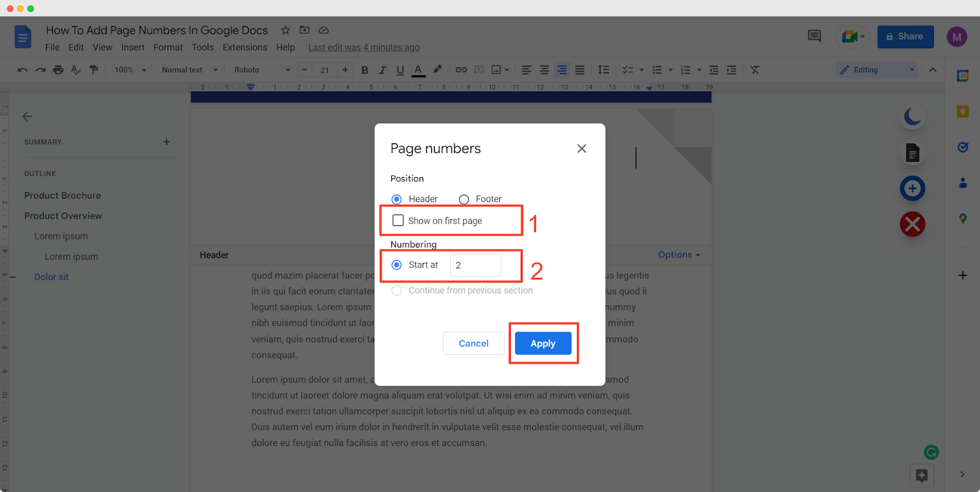Increase font size with plus button
This screenshot has height=492, width=980.
pos(345,70)
